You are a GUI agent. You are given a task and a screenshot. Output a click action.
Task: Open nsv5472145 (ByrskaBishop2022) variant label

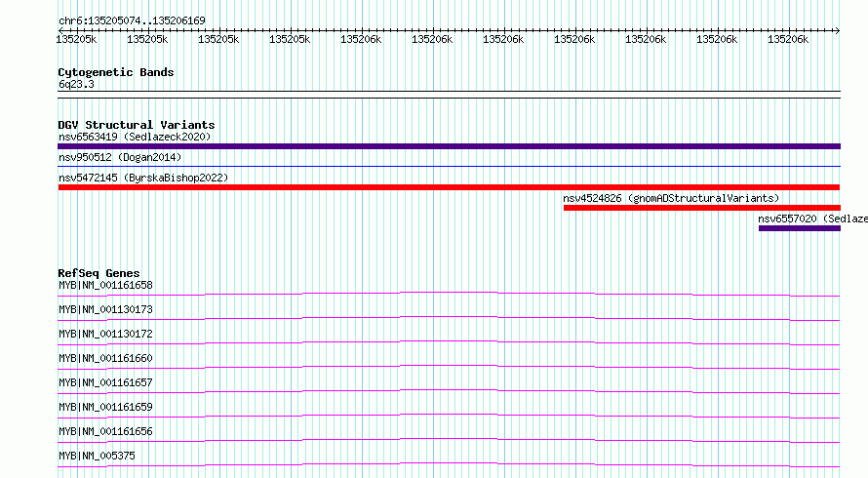[x=143, y=178]
